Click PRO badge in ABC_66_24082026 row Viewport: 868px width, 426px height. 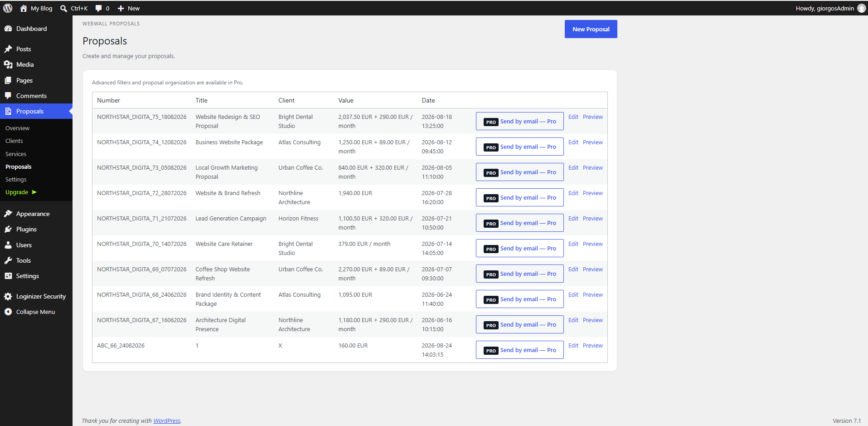pyautogui.click(x=491, y=351)
